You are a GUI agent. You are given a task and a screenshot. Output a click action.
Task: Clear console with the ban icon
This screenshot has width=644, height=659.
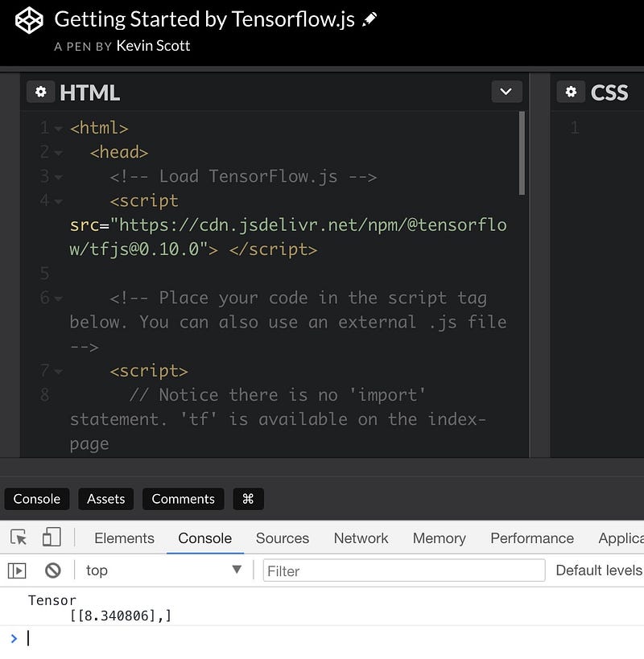point(53,570)
